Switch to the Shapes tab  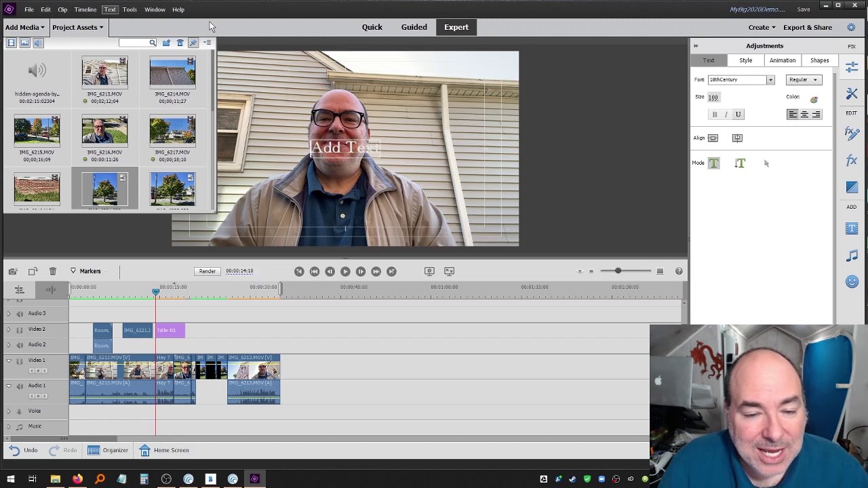click(819, 60)
